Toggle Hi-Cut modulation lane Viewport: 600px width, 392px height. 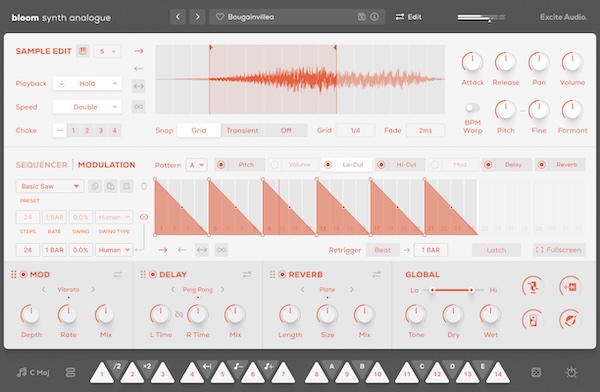(400, 165)
